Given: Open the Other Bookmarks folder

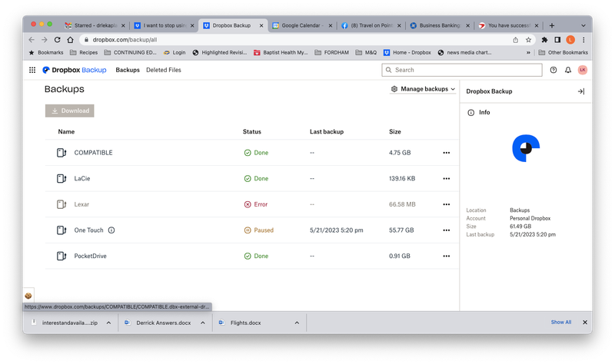Looking at the screenshot, I should pyautogui.click(x=563, y=52).
